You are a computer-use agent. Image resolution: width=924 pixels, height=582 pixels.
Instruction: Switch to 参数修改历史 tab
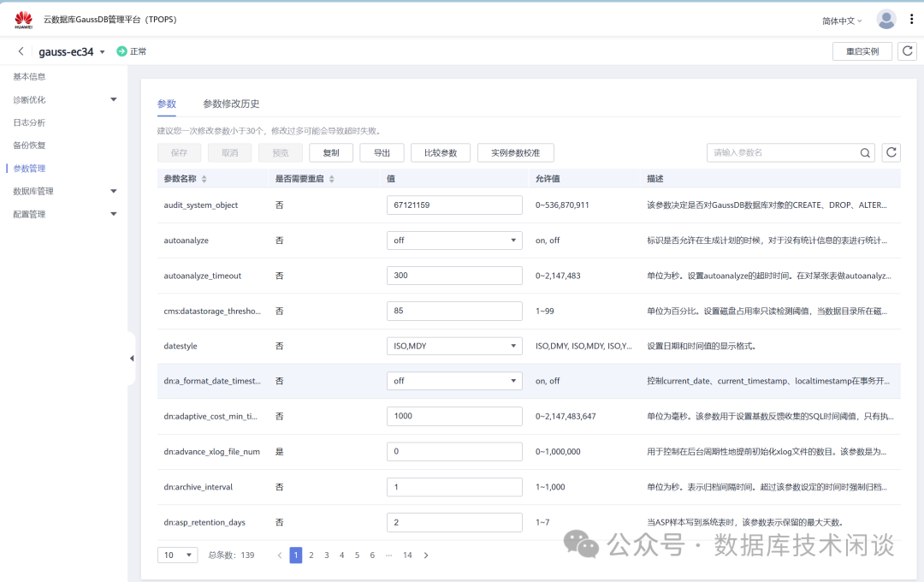click(231, 104)
